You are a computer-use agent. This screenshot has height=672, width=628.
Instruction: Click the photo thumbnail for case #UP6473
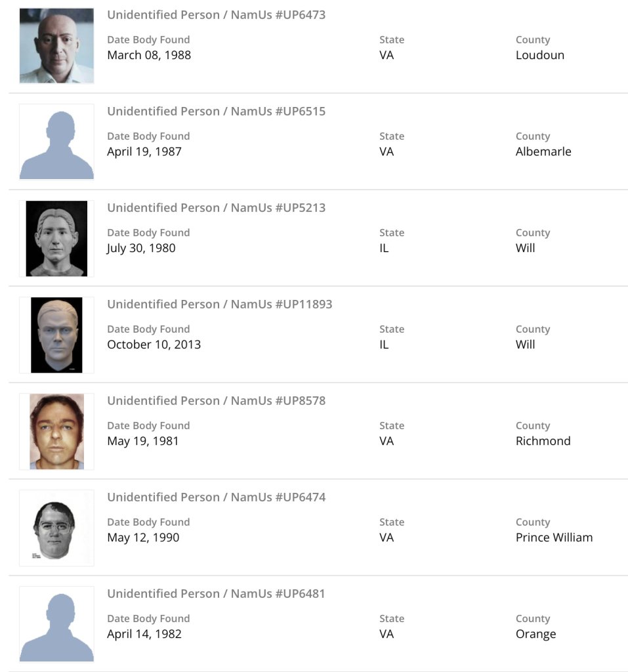tap(56, 46)
